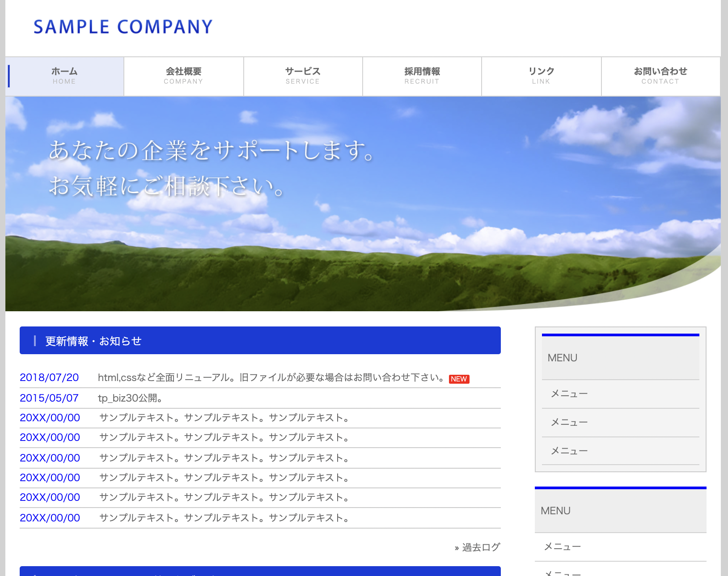Viewport: 728px width, 576px height.
Task: Click the tp_biz30公開 news entry text
Action: 130,398
